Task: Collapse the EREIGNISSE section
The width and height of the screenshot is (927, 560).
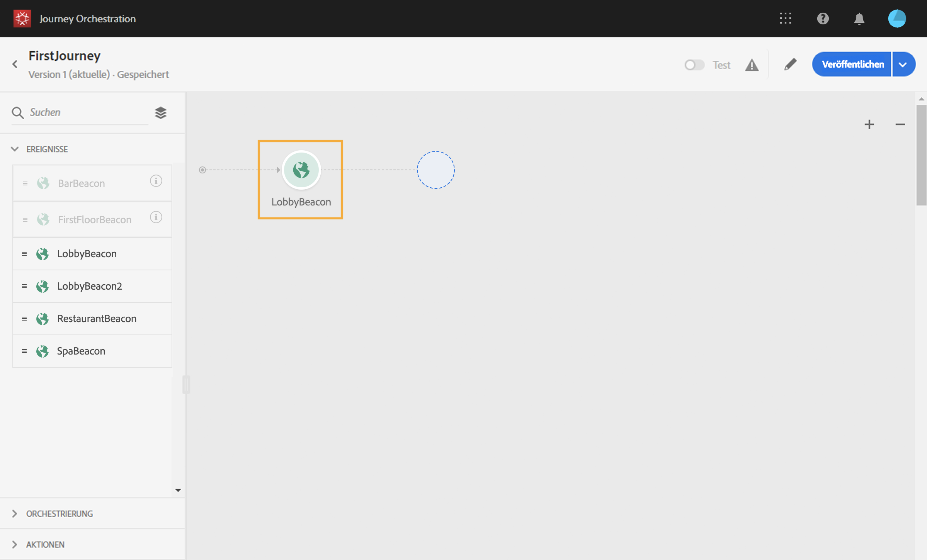Action: [x=15, y=149]
